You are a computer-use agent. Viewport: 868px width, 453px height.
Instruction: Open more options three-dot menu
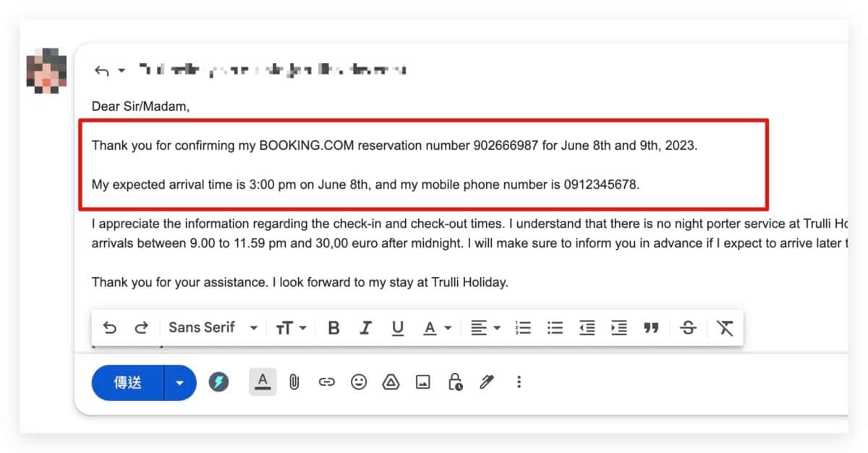(519, 381)
